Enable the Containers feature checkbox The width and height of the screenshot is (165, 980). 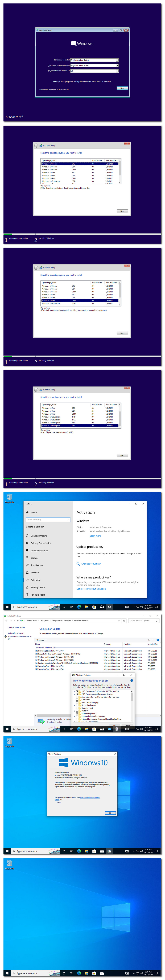(77, 700)
